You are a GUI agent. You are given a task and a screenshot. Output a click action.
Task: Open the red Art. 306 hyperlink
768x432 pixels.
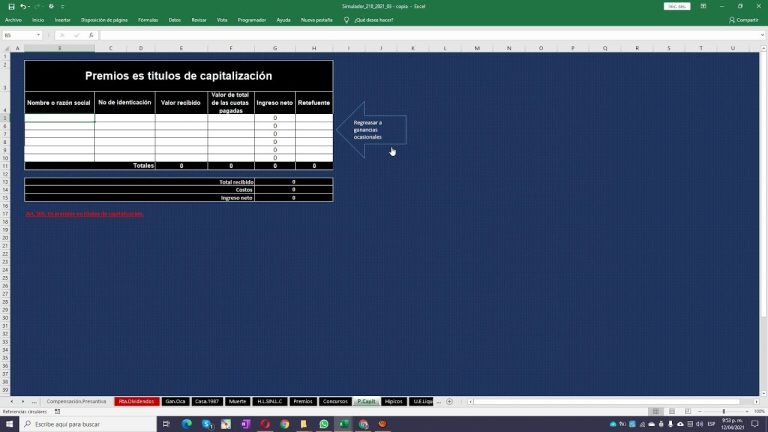tap(85, 213)
